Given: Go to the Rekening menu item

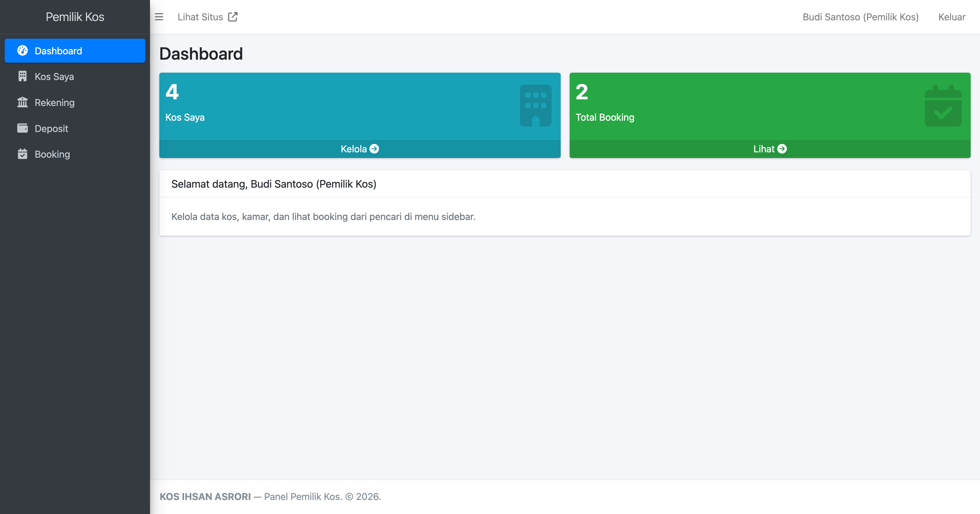Looking at the screenshot, I should pyautogui.click(x=54, y=102).
